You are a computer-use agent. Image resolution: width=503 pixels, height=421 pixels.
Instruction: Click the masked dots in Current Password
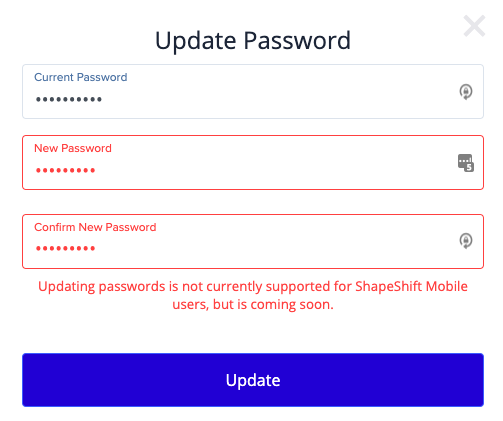69,99
